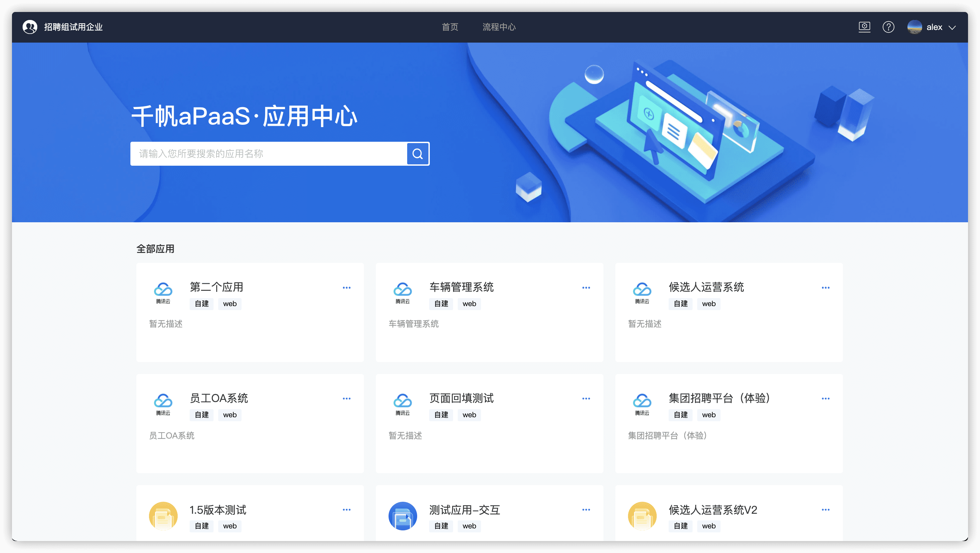980x553 pixels.
Task: Click web tag on 集团招聘平台（体验）card
Action: pos(709,415)
